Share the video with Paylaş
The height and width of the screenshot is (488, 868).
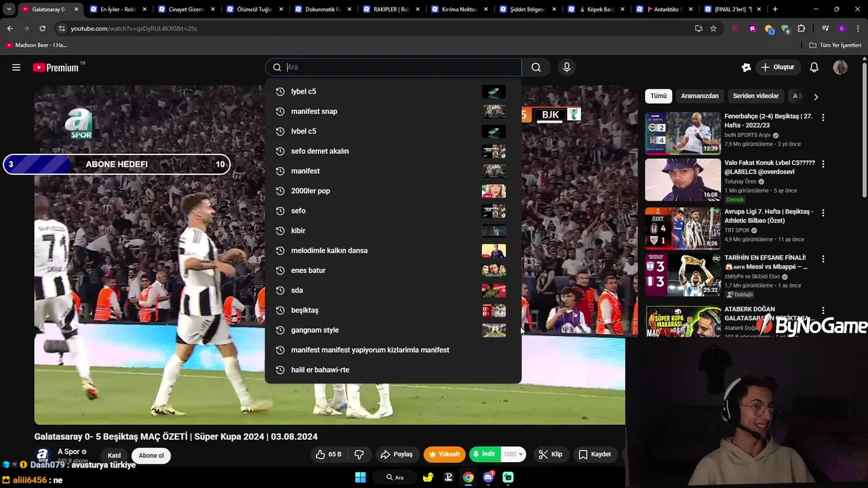click(396, 454)
